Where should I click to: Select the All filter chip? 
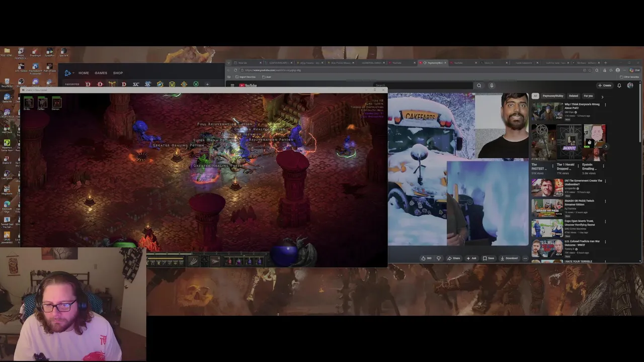click(535, 96)
